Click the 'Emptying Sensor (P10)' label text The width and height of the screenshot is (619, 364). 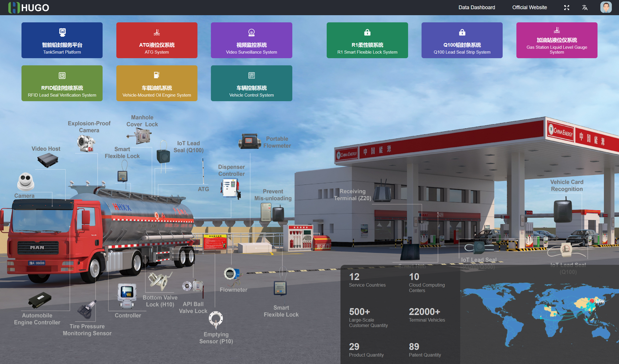click(x=216, y=338)
